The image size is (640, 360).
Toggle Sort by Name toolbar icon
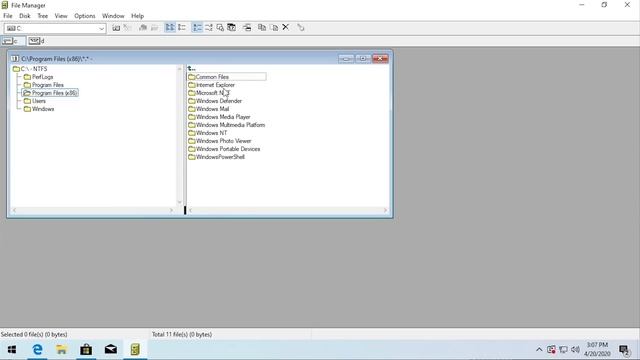(x=197, y=28)
